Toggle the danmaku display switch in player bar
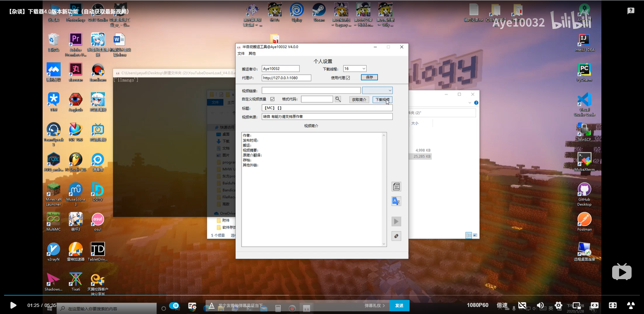 point(174,305)
